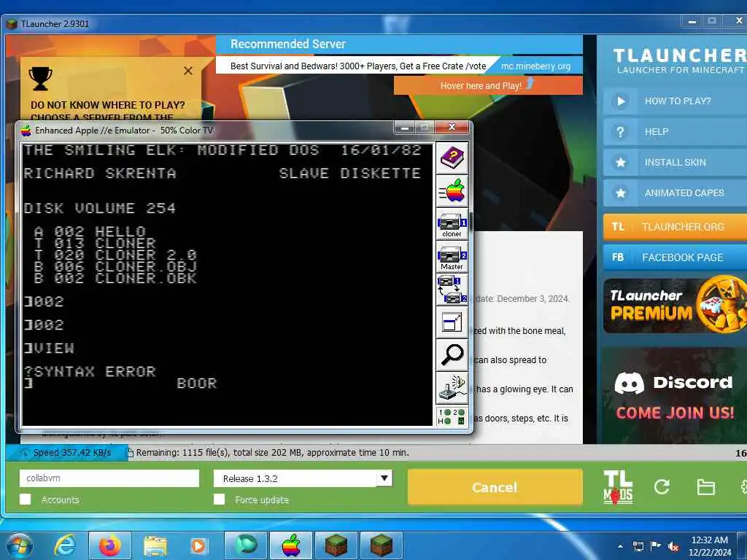Screen dimensions: 747x560
Task: Click the TLauncher PREMIUM banner
Action: (x=675, y=306)
